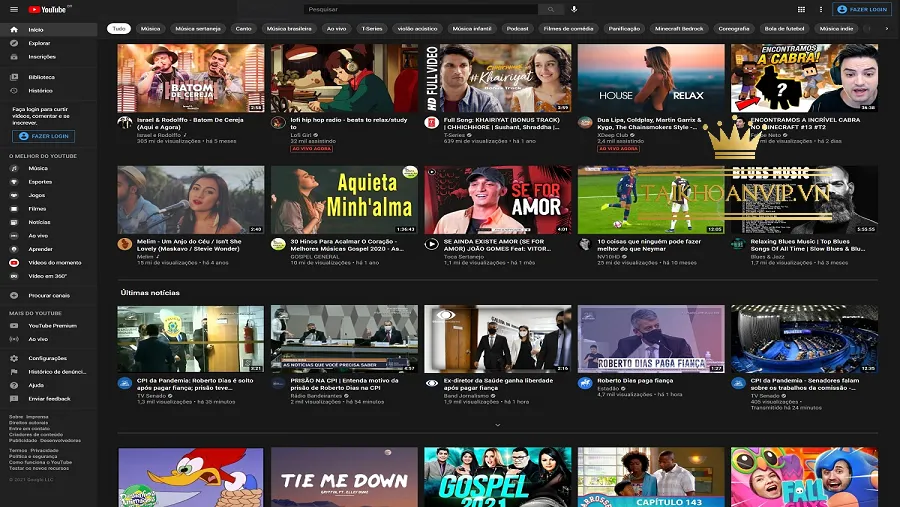Open Israel & Rodolffo channel avatar
This screenshot has width=900, height=507.
pyautogui.click(x=125, y=122)
